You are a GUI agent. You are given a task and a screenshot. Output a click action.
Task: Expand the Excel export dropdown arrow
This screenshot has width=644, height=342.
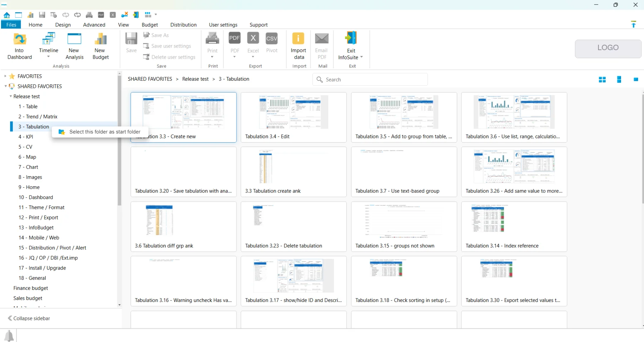(253, 57)
